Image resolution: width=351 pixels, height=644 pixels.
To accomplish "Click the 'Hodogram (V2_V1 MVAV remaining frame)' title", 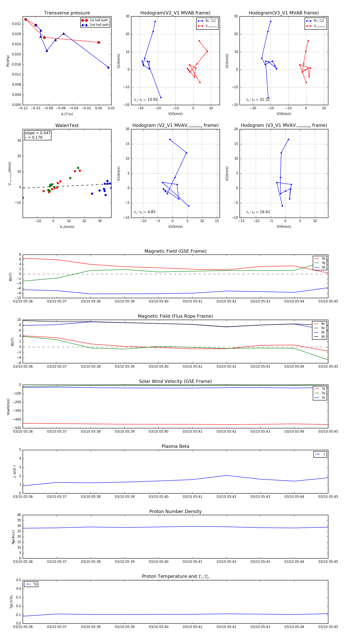I will 175,125.
